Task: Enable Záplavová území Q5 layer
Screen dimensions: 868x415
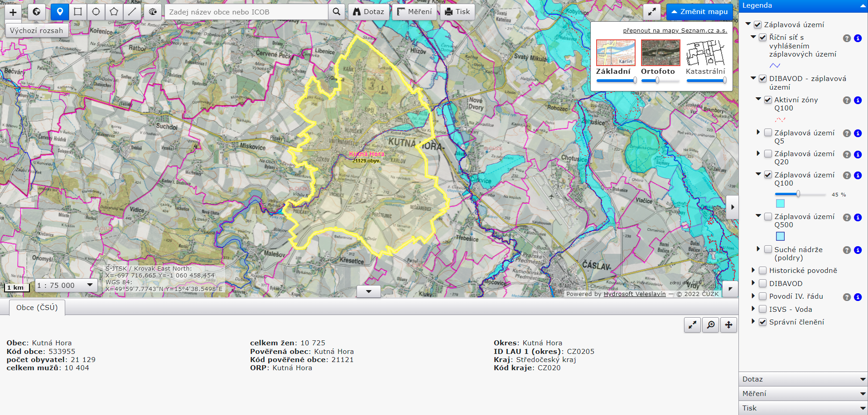Action: [768, 133]
